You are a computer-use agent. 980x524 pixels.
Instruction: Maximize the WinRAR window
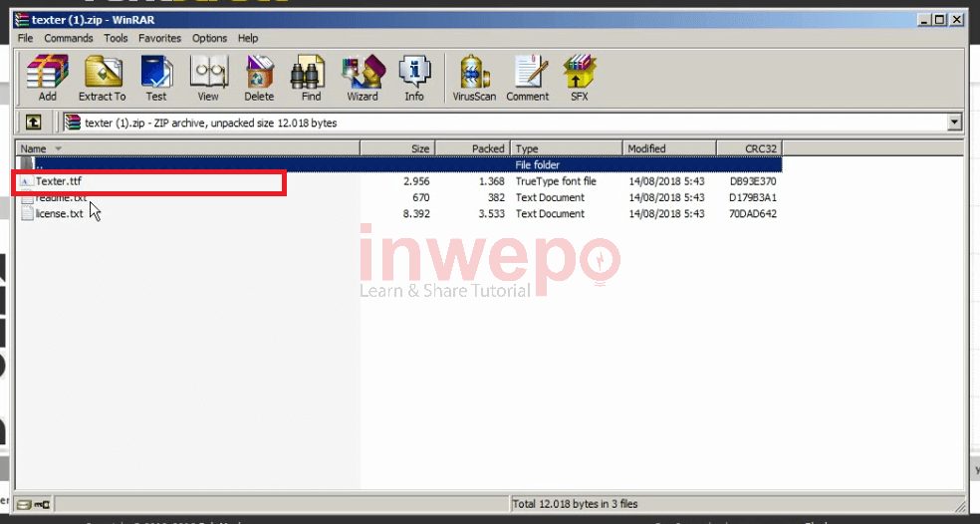[x=939, y=20]
